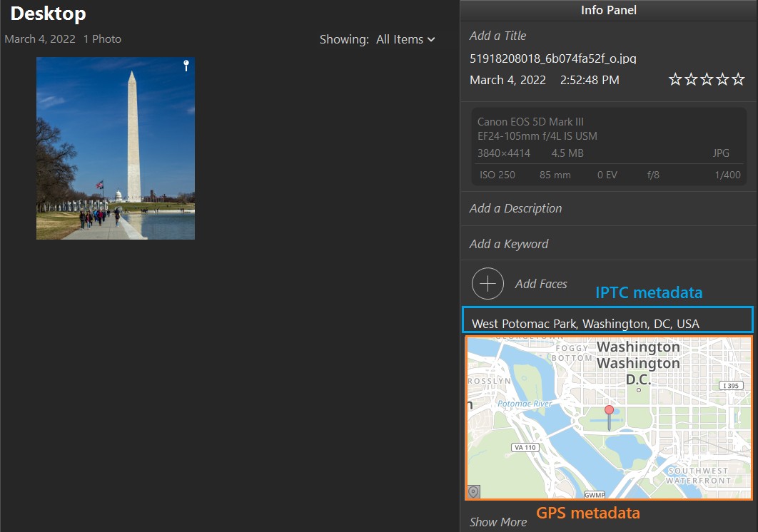Click the March 4, 2022 date in Info Panel

coord(507,80)
